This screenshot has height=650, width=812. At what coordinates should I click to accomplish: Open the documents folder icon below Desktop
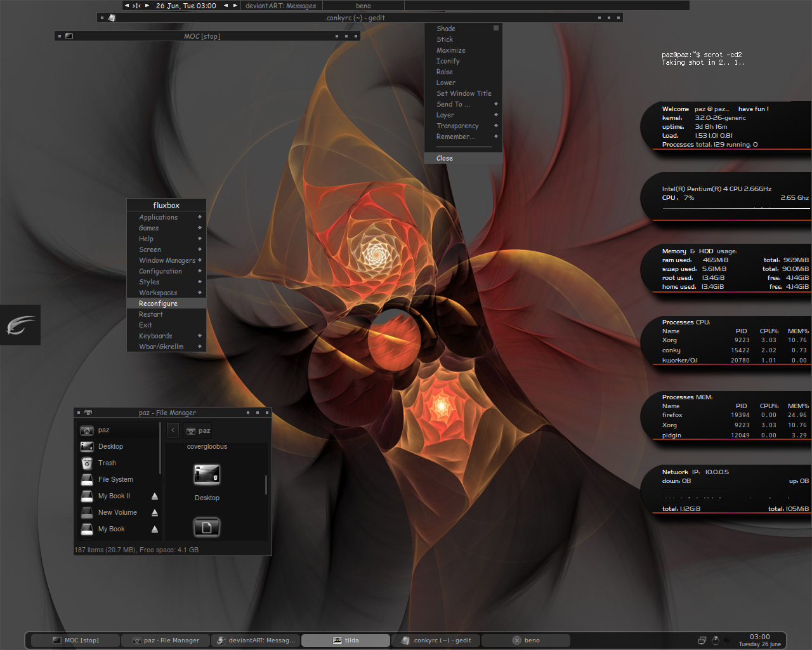[207, 527]
